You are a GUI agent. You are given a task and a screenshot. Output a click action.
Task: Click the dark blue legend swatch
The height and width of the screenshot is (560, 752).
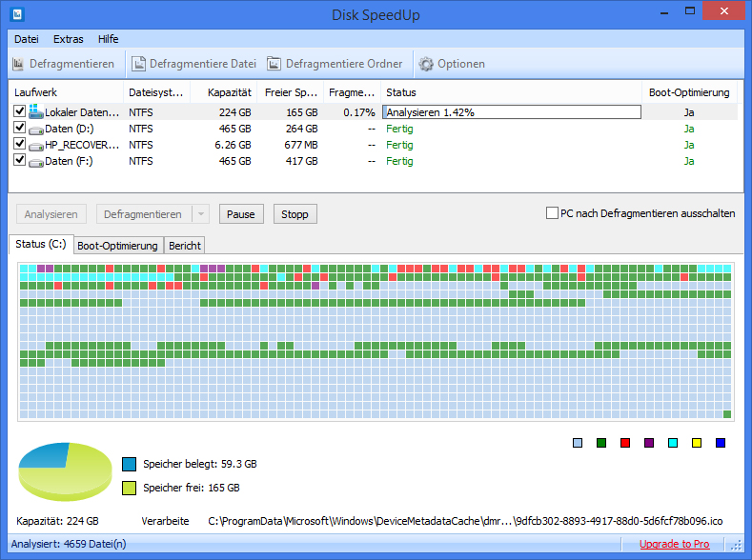coord(721,443)
